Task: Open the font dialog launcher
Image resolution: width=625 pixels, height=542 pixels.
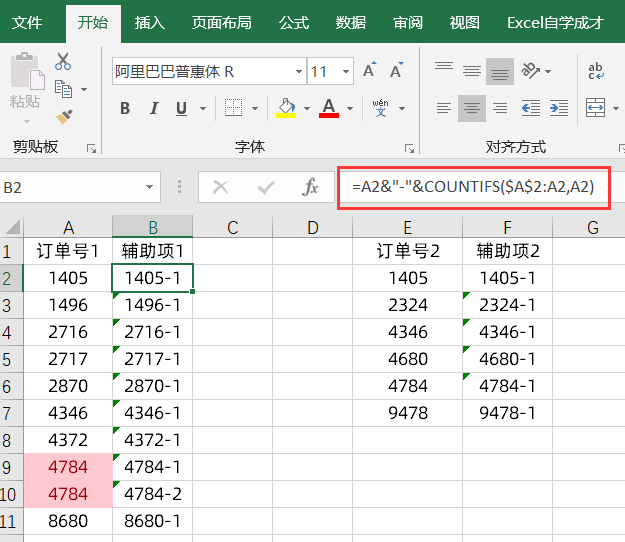Action: (x=409, y=149)
